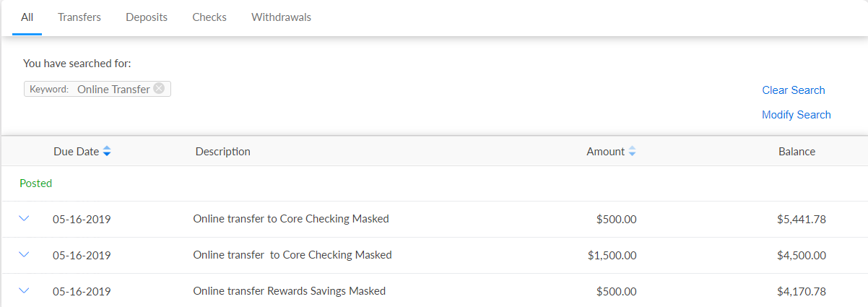This screenshot has height=307, width=868.
Task: Show the Withdrawals tab
Action: 281,17
